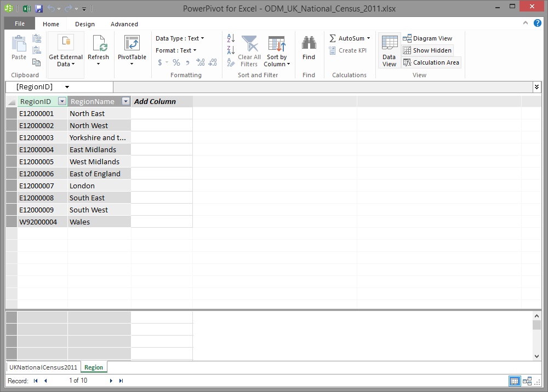Image resolution: width=548 pixels, height=392 pixels.
Task: Open AutoSum dropdown arrow
Action: pyautogui.click(x=368, y=38)
